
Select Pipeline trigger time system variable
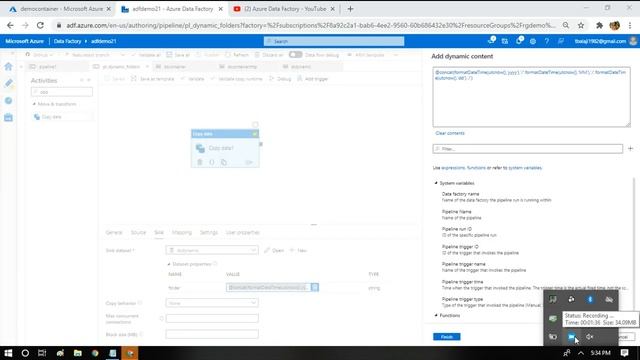[x=534, y=285]
